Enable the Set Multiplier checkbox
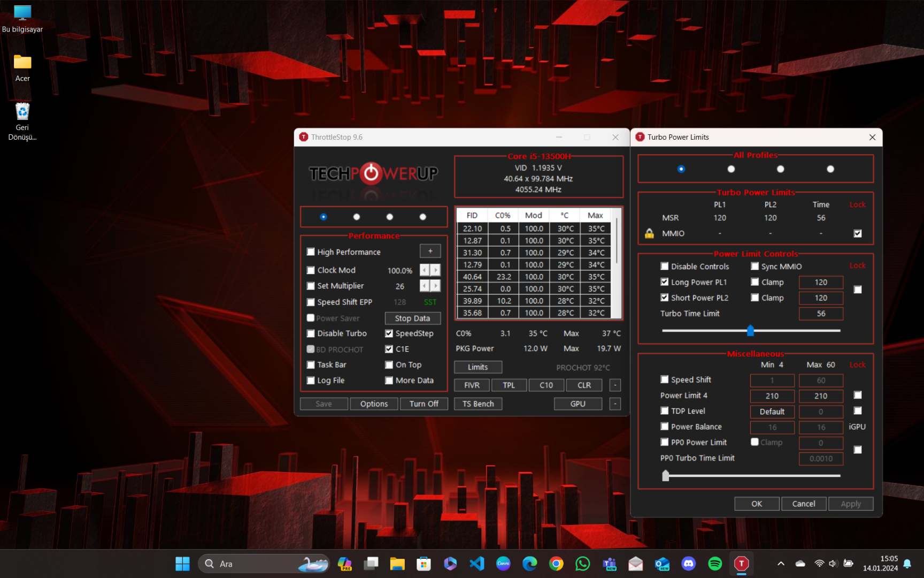Screen dimensions: 924x578 311,286
